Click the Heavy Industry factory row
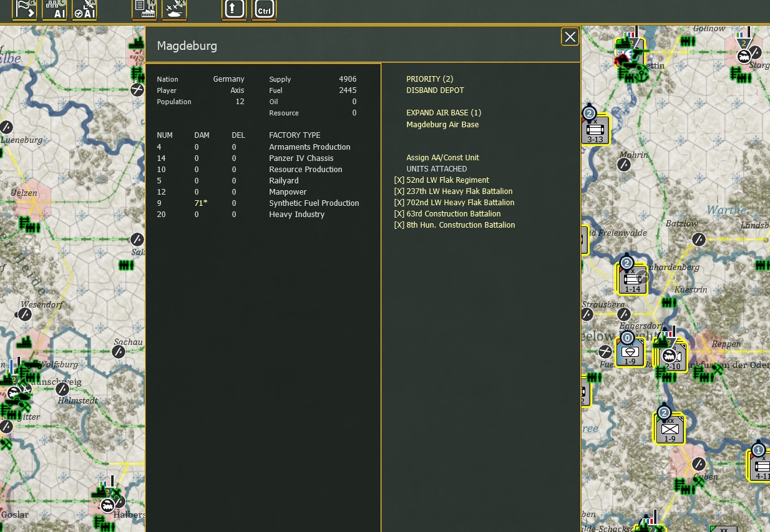770x532 pixels. coord(241,215)
